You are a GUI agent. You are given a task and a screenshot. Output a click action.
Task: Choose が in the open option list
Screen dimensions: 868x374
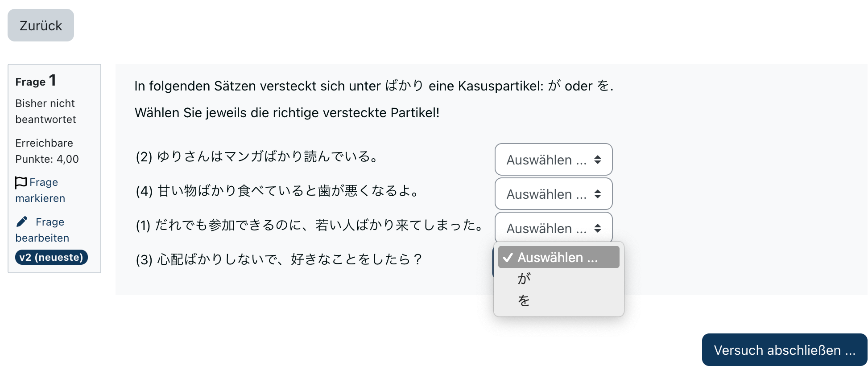point(559,279)
